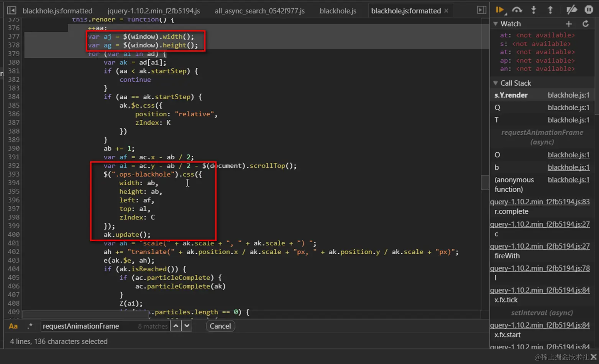Collapse the Watch section

496,24
